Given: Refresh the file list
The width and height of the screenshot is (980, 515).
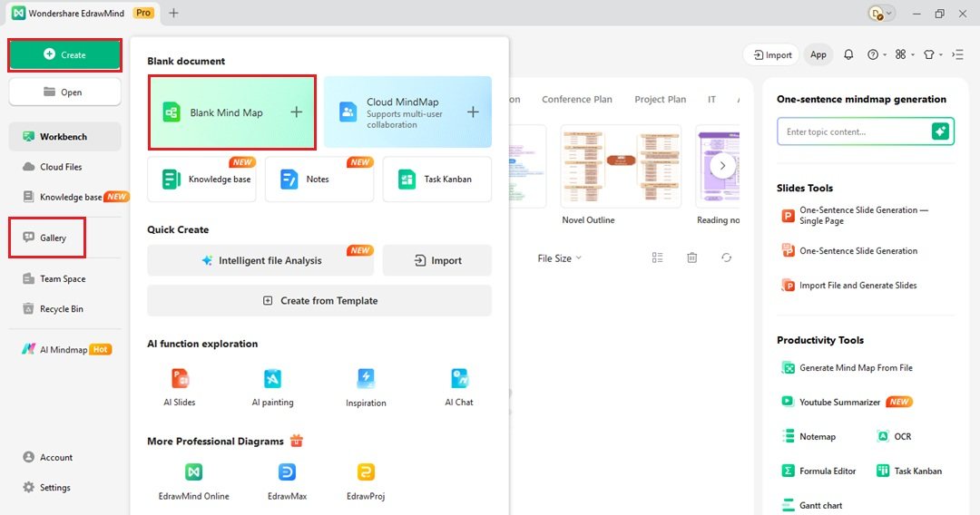Looking at the screenshot, I should pos(726,257).
